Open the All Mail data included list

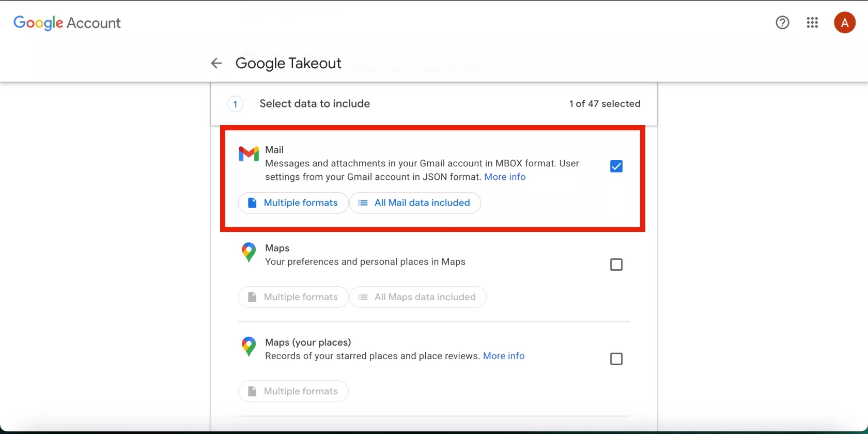click(415, 203)
